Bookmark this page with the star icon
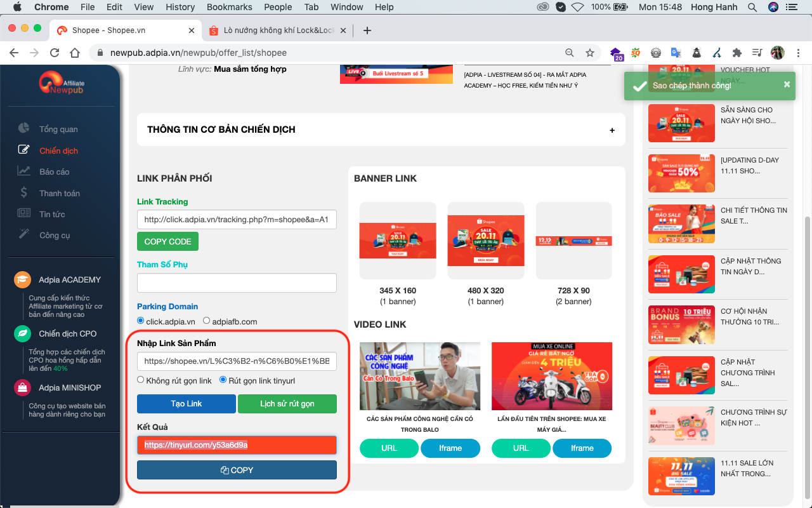Viewport: 812px width, 508px height. [x=590, y=53]
